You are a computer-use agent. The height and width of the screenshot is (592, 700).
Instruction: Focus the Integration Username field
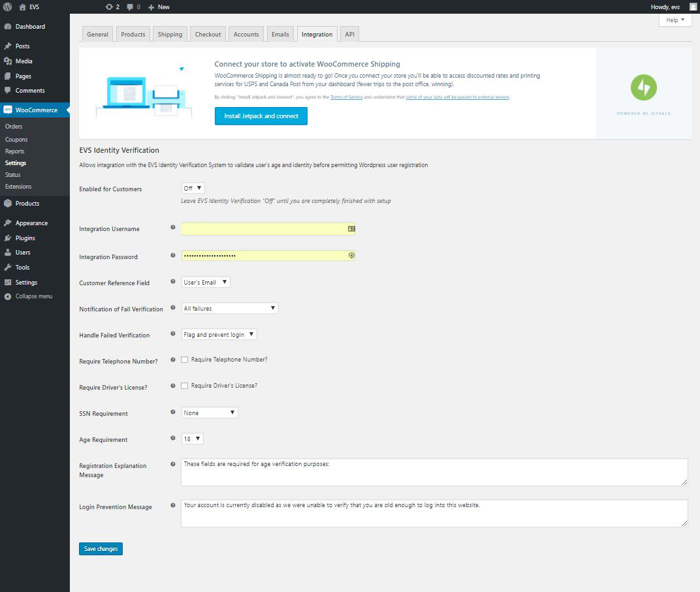pos(268,229)
